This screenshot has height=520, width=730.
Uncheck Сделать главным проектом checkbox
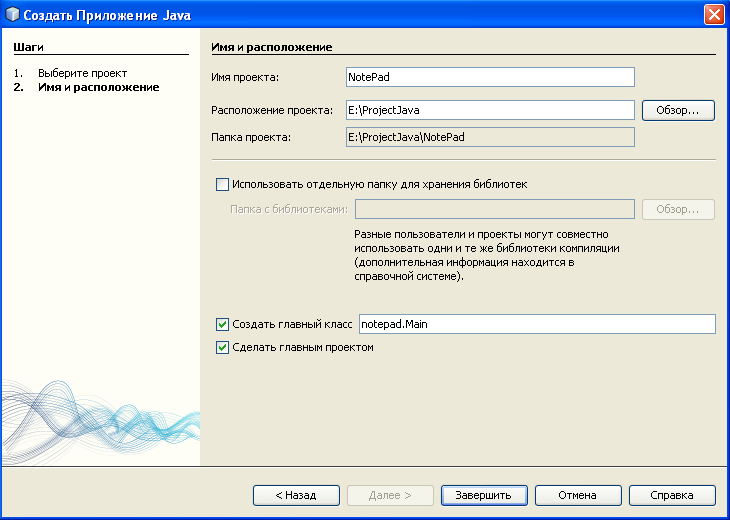223,347
